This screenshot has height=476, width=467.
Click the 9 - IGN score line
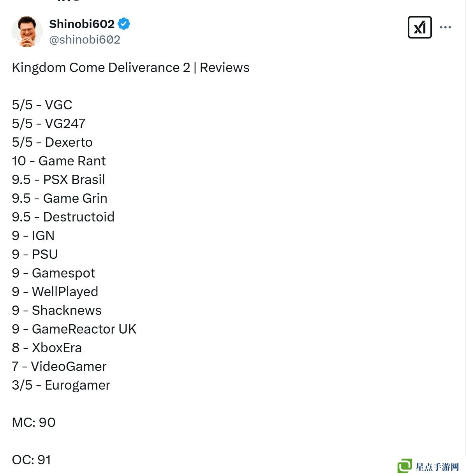point(33,235)
